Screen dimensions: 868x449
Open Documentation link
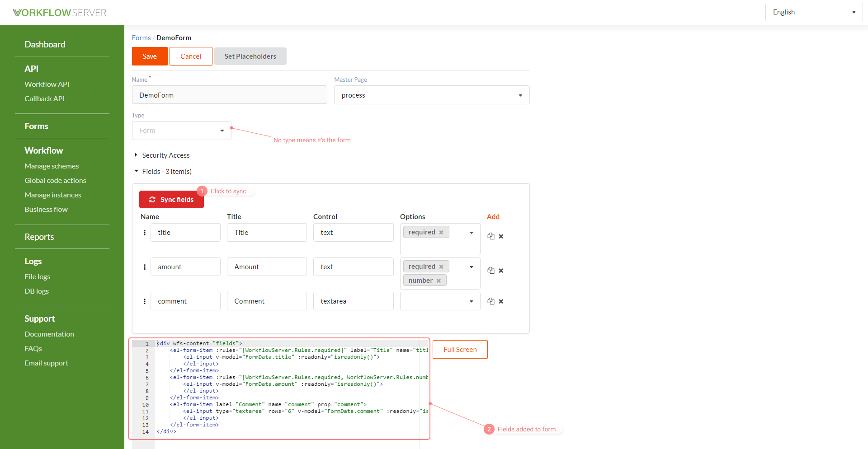click(x=49, y=334)
